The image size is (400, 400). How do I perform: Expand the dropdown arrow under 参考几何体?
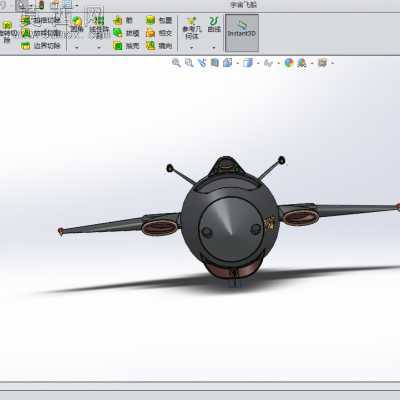coord(192,47)
